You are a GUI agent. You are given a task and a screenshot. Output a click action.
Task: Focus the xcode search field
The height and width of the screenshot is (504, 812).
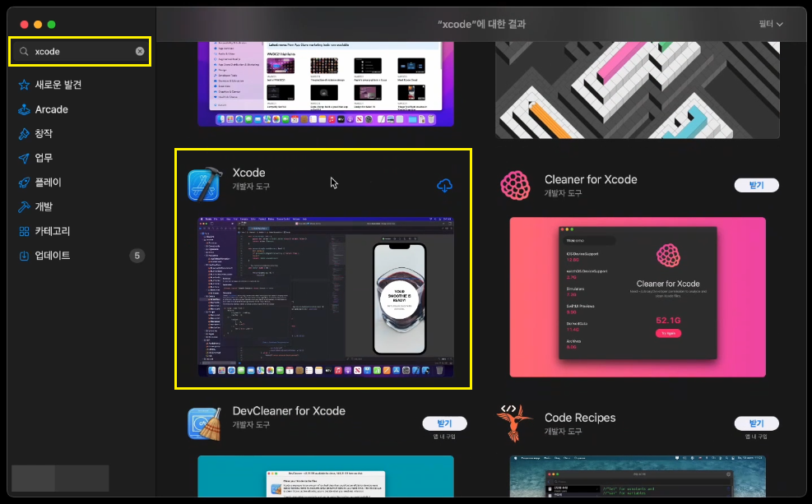click(81, 51)
